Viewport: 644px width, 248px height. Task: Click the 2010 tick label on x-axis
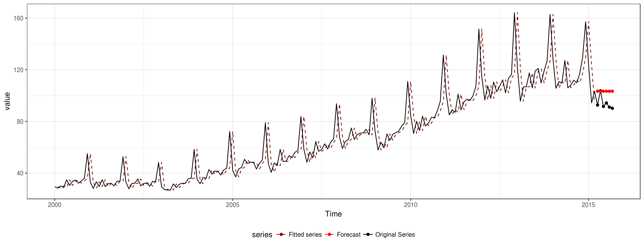tap(410, 205)
